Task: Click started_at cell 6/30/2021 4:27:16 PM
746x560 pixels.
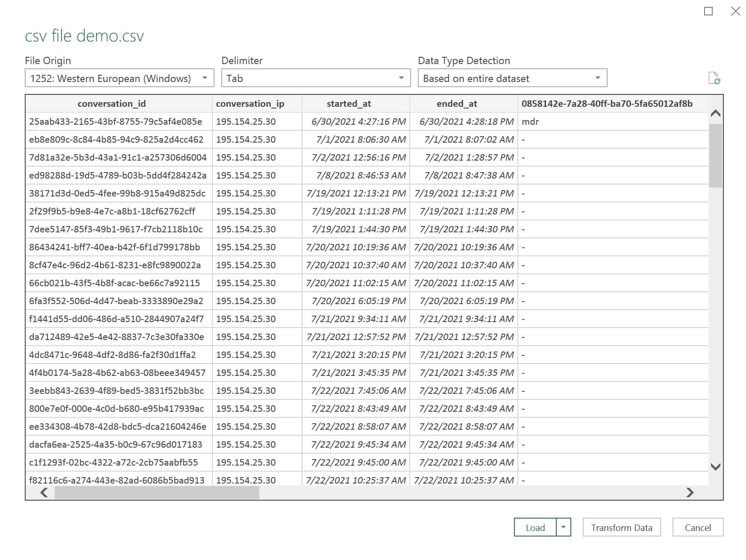Action: point(356,122)
